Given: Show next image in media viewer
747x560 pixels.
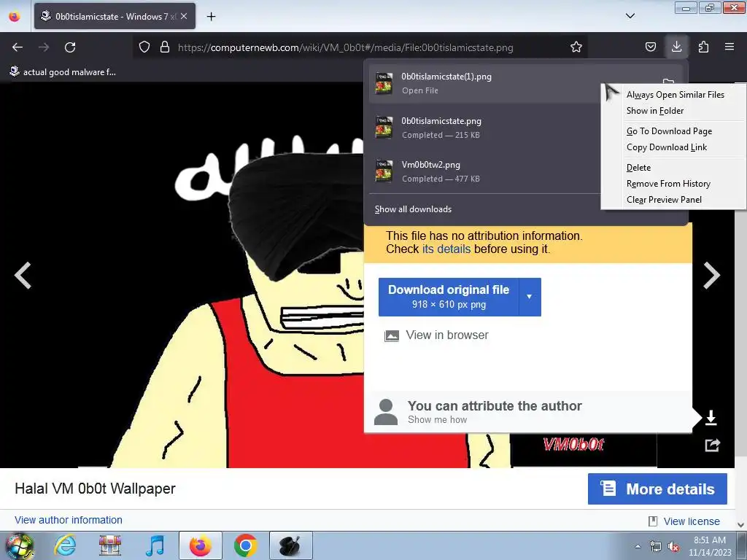Looking at the screenshot, I should tap(712, 275).
